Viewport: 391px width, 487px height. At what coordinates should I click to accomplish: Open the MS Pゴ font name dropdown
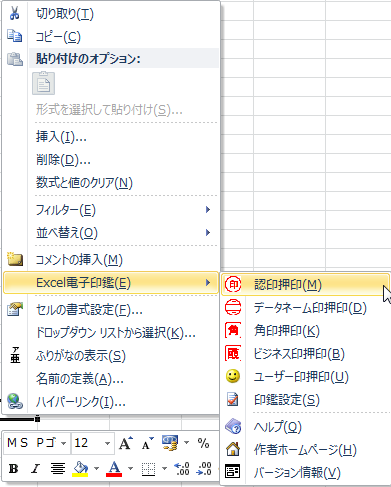[63, 443]
